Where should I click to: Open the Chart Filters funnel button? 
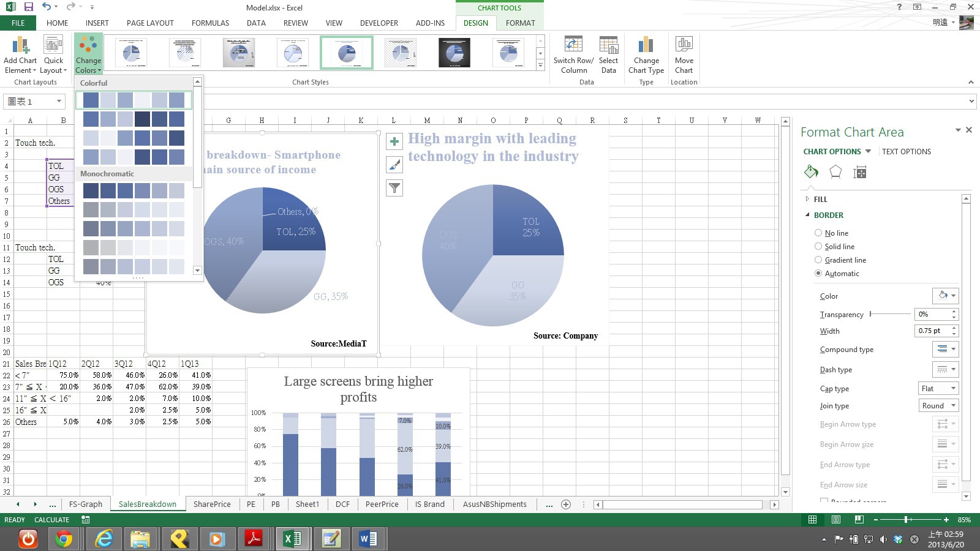click(394, 188)
